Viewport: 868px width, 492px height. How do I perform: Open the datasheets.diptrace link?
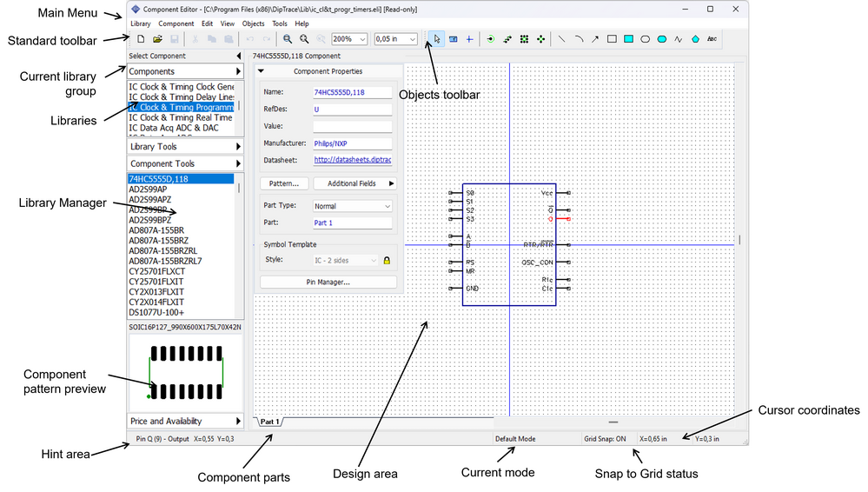(353, 160)
